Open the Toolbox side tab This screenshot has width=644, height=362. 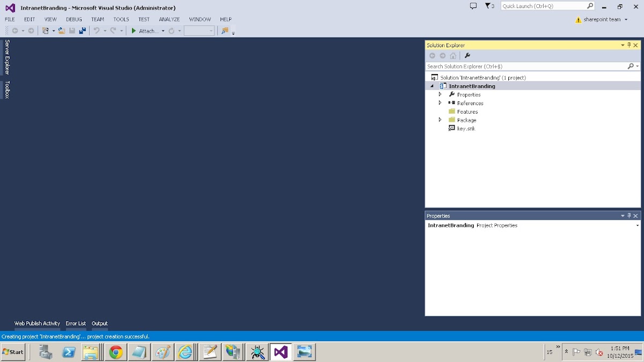[x=7, y=90]
